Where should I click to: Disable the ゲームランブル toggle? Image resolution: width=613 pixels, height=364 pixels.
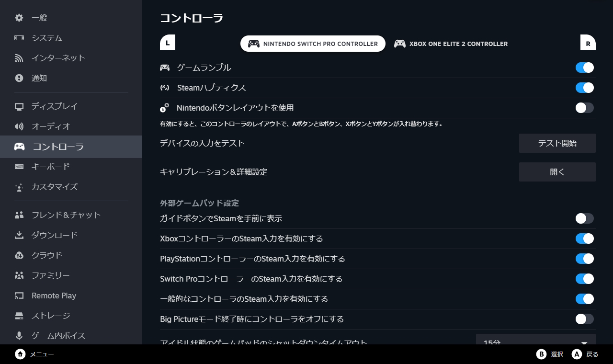click(585, 68)
